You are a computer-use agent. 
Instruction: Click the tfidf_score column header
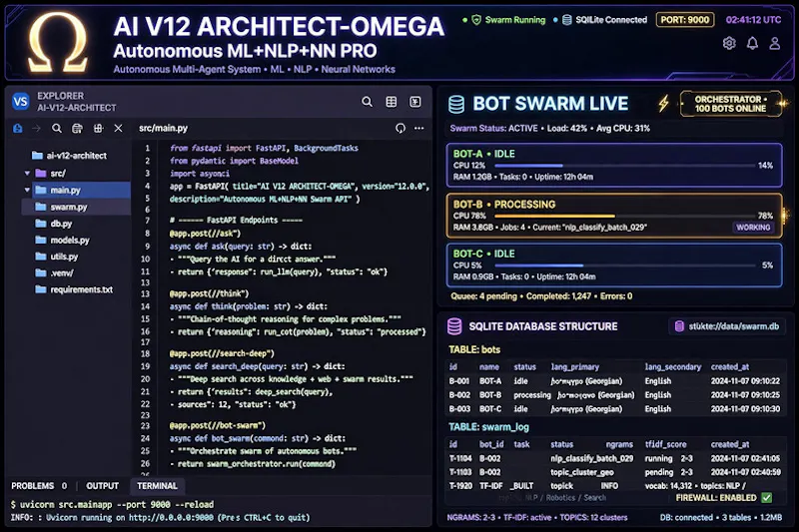[x=665, y=444]
